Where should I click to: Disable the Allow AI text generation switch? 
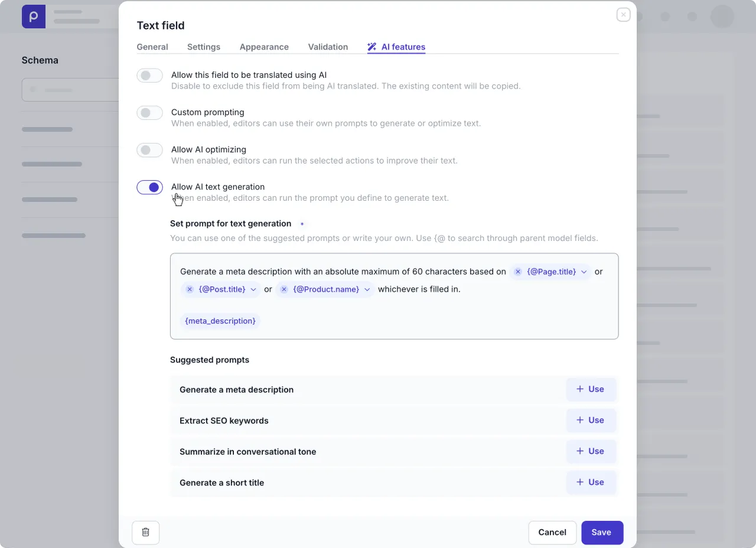149,187
